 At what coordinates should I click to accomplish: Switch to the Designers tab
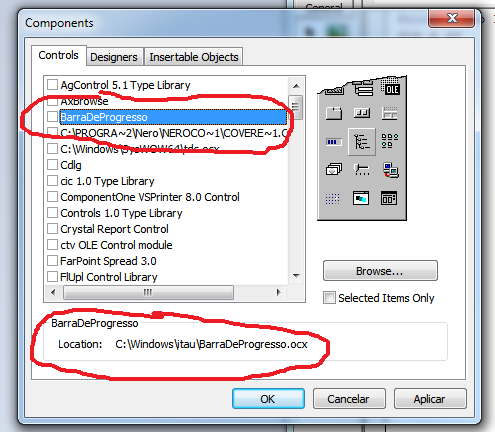coord(114,57)
